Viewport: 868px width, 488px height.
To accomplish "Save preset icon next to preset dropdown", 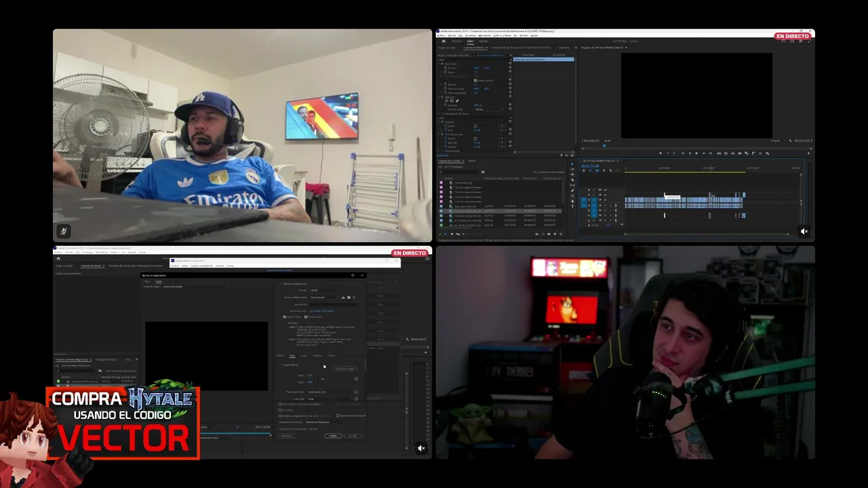I will 344,298.
